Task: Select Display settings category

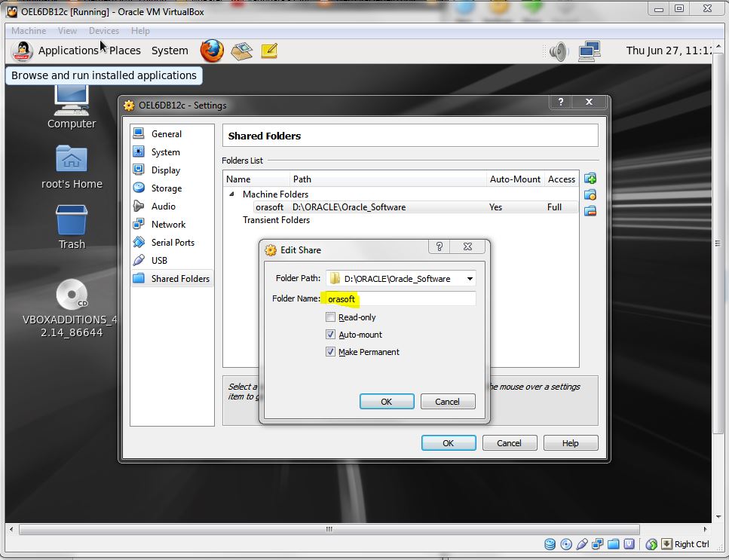Action: 172,170
